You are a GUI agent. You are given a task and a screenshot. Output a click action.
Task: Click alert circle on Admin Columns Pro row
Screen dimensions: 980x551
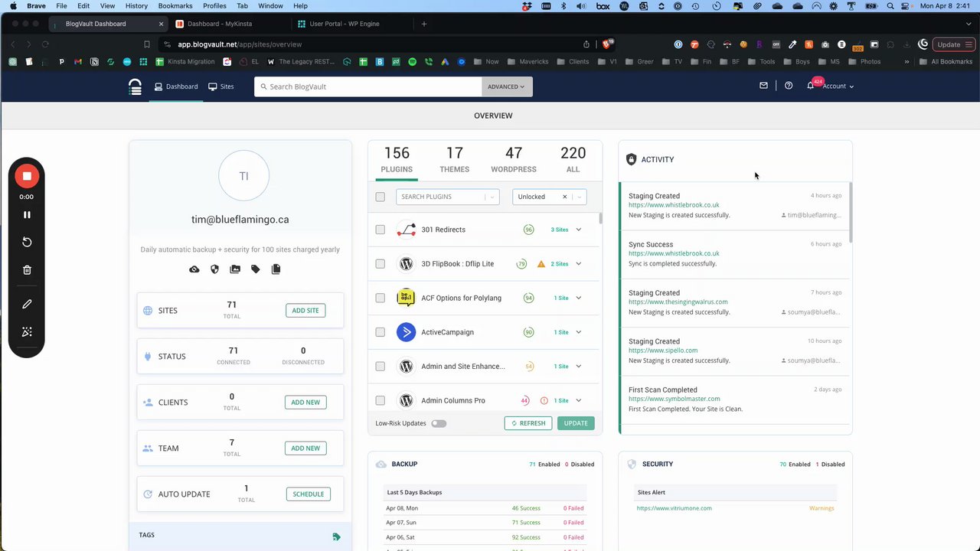coord(544,400)
